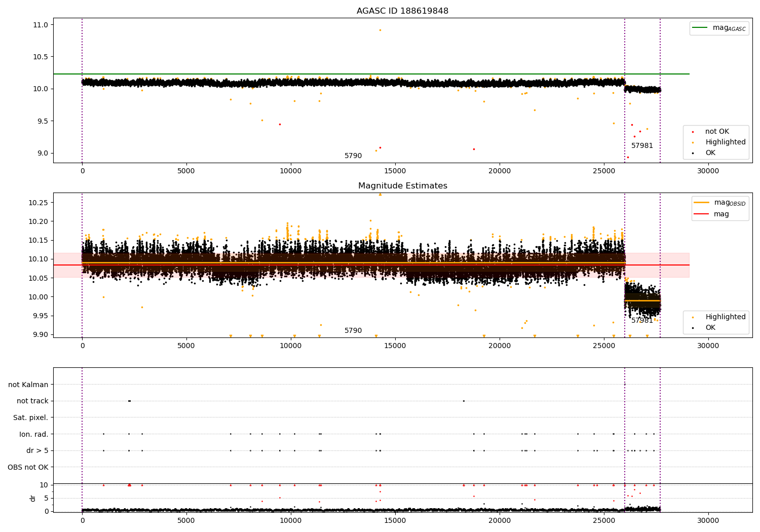760x532 pixels.
Task: Click '5790' annotation in Magnitude Estimates plot
Action: [353, 331]
